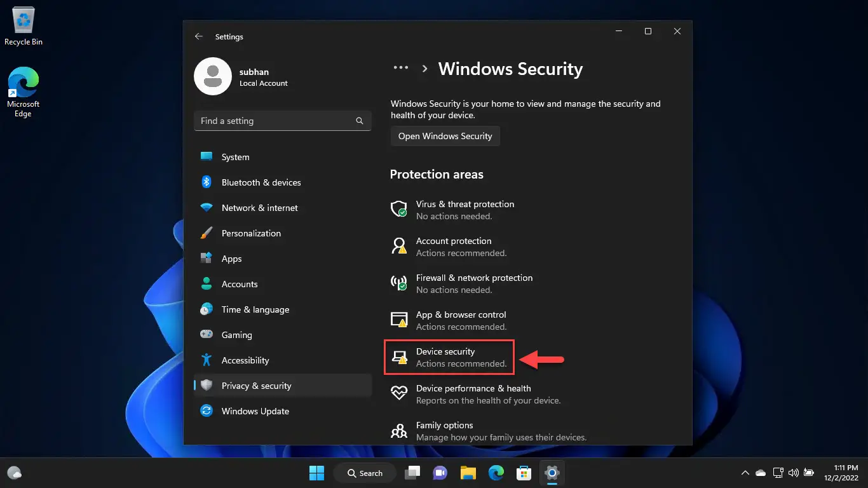This screenshot has height=488, width=868.
Task: Click the Open Windows Security button
Action: tap(445, 136)
